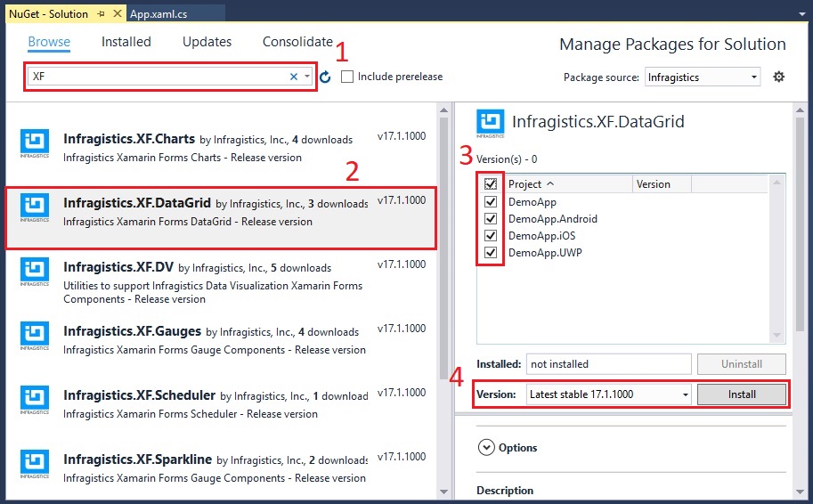Image resolution: width=813 pixels, height=504 pixels.
Task: Uncheck the DemoApp.Android project
Action: click(x=490, y=219)
